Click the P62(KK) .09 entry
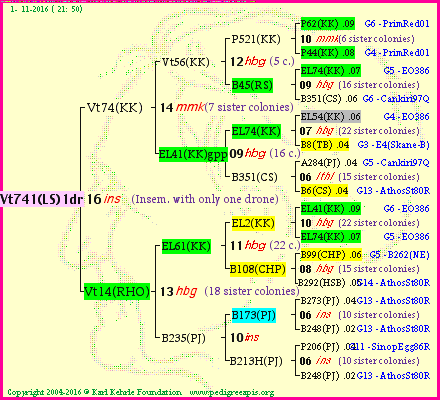The image size is (440, 400). [x=328, y=24]
